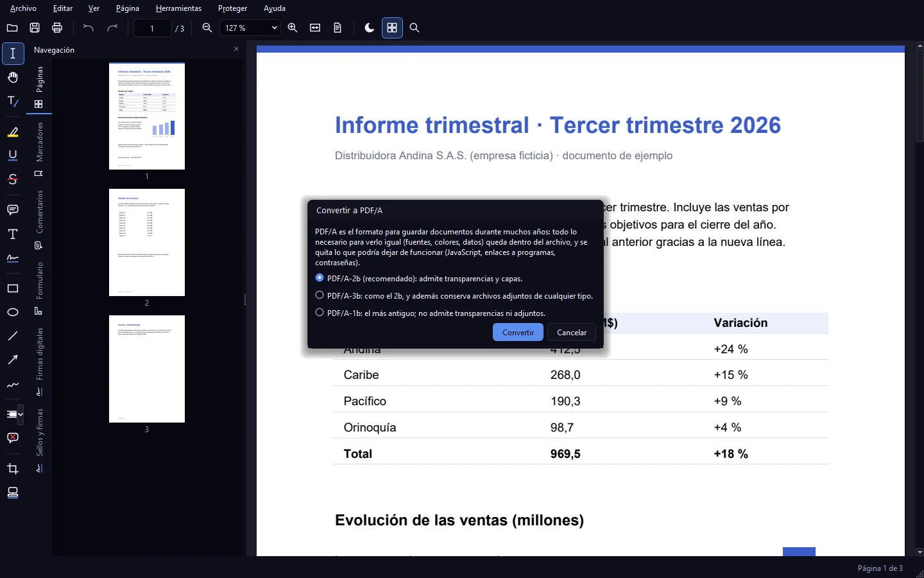Close the Navegación panel
This screenshot has height=578, width=924.
tap(236, 49)
